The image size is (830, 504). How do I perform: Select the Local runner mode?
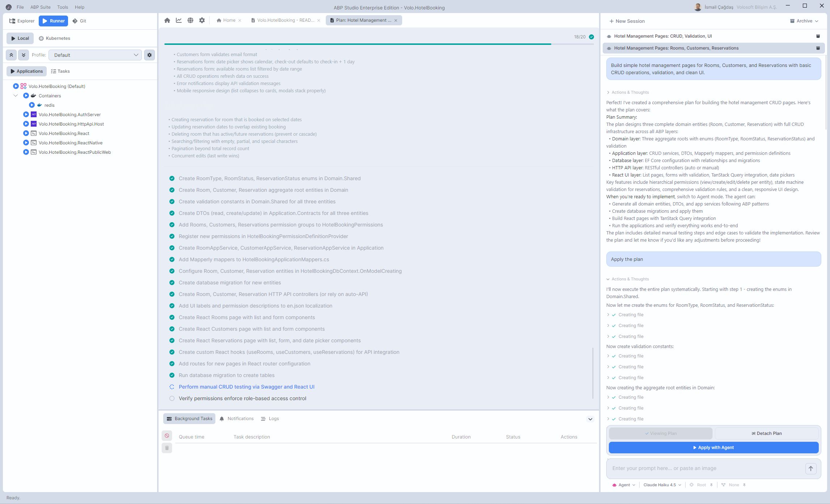point(20,38)
